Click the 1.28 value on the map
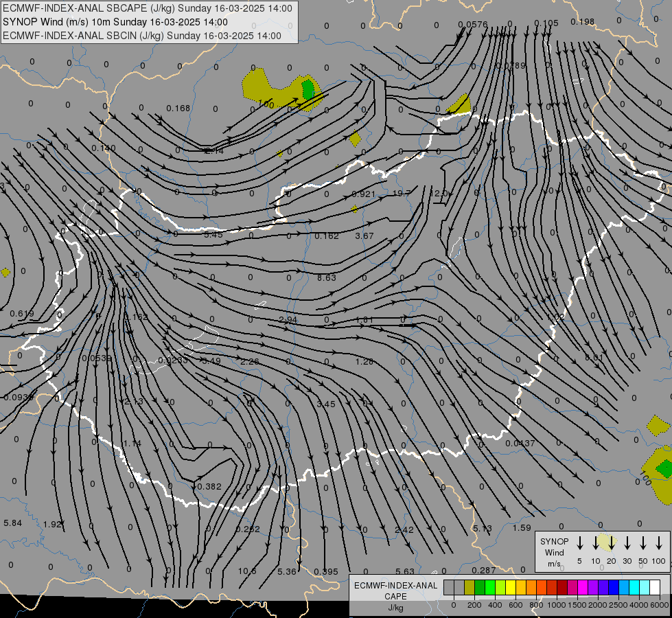This screenshot has height=618, width=672. 364,362
